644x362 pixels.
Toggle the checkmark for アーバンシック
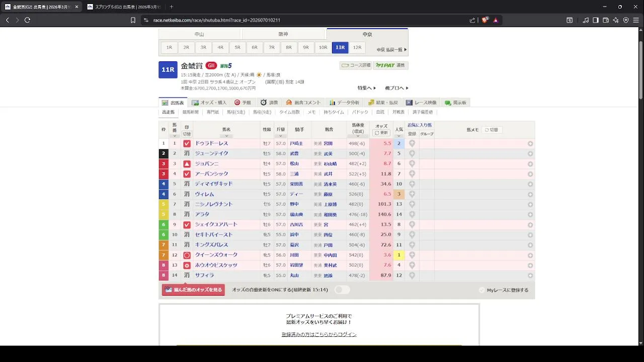[187, 174]
